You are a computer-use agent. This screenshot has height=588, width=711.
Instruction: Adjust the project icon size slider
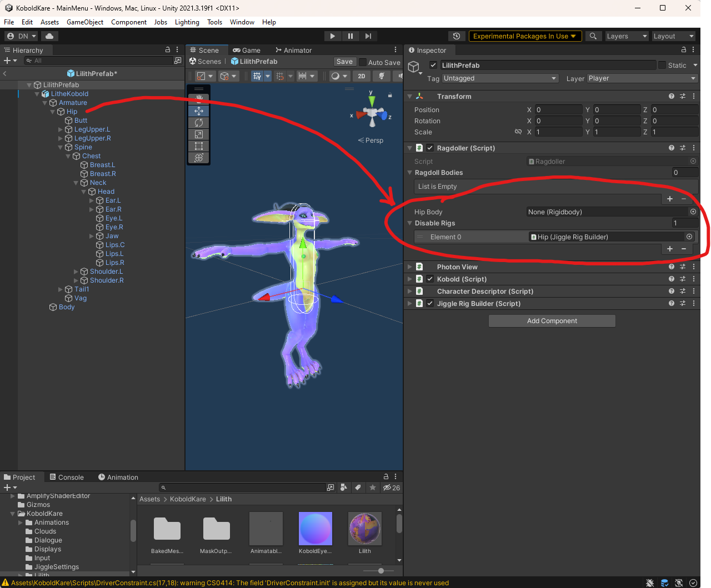click(x=381, y=571)
